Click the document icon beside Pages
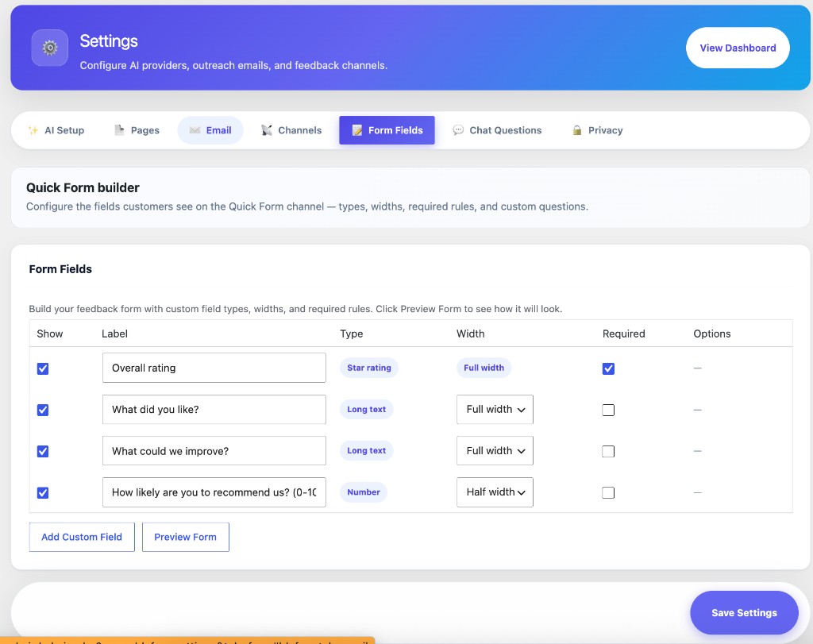 tap(119, 130)
